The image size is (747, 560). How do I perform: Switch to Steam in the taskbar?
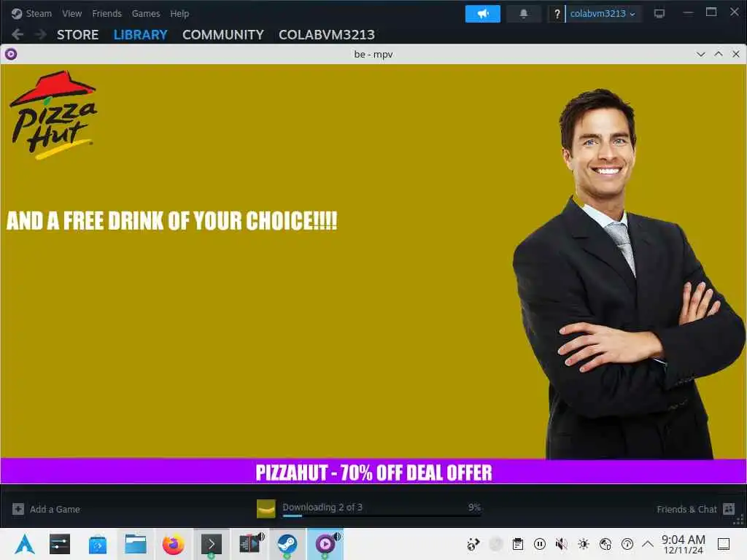(x=287, y=544)
